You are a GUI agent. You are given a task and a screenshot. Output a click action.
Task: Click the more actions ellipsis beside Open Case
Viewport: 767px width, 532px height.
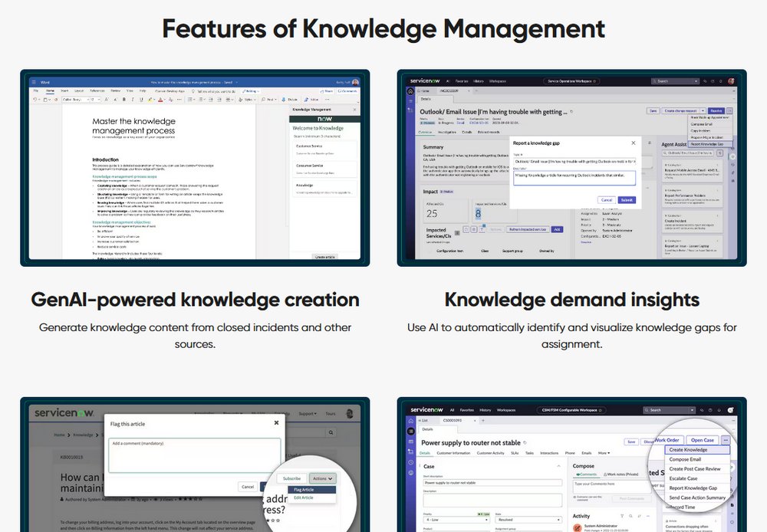pyautogui.click(x=726, y=440)
